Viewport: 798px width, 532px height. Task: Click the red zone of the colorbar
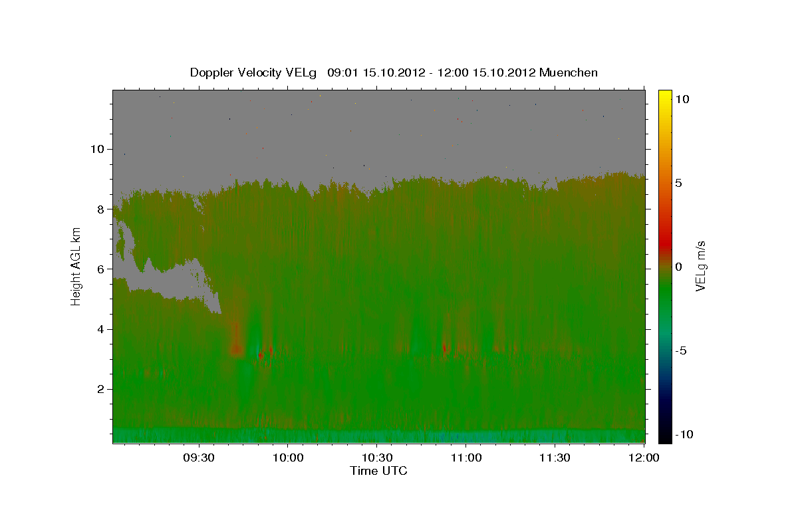point(664,243)
